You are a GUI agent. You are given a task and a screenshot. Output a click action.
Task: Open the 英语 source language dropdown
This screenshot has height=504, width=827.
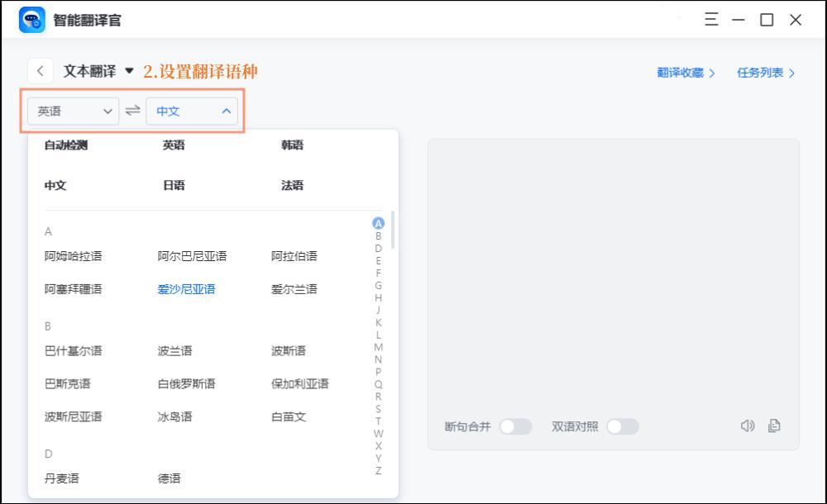click(x=73, y=111)
